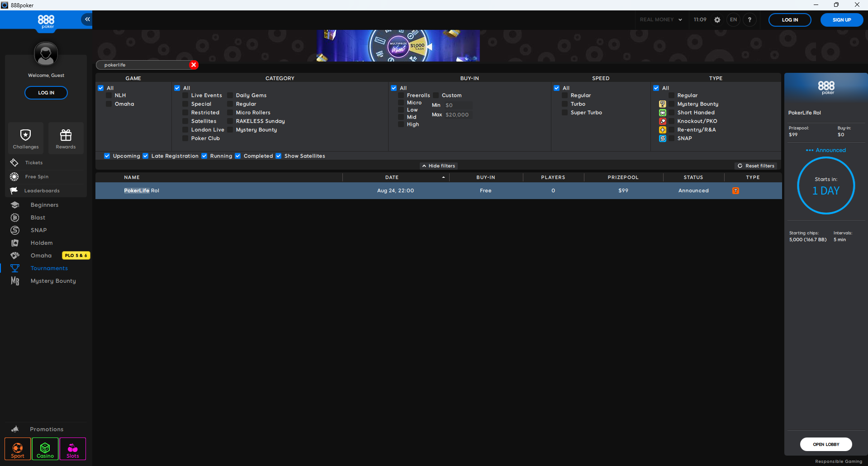
Task: Open the Mystery Bounty sidebar section
Action: coord(53,281)
